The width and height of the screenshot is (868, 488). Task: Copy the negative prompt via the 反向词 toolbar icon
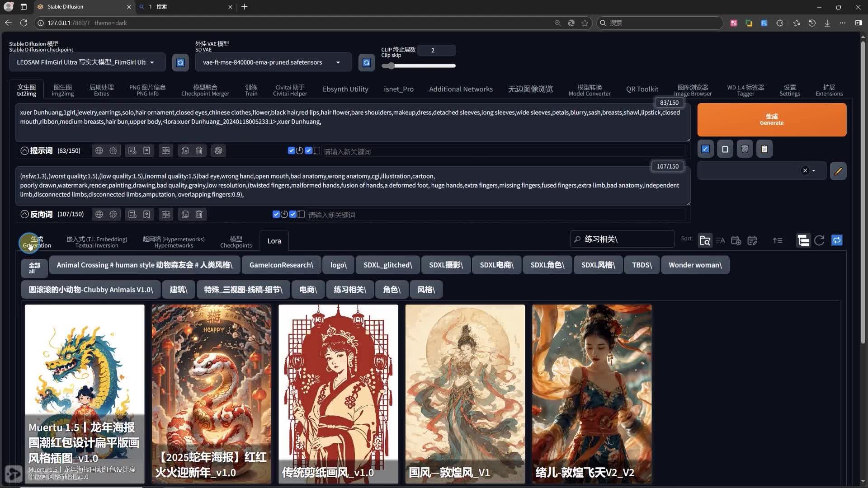tap(185, 214)
